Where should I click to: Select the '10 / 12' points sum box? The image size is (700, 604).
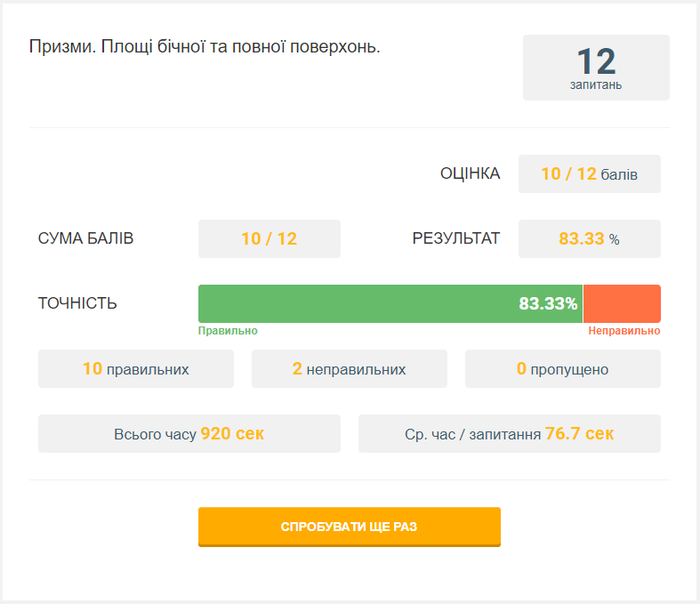pos(269,238)
